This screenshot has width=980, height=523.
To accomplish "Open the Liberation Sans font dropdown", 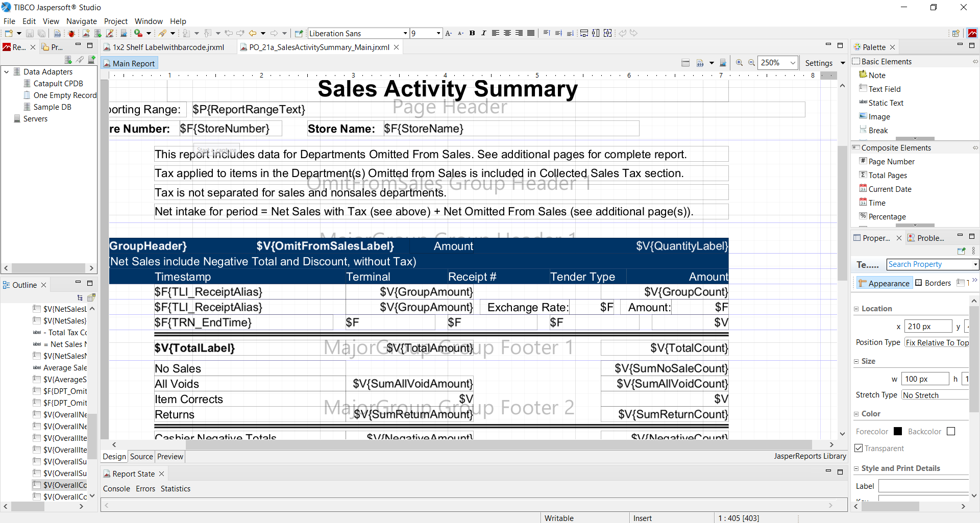I will coord(405,34).
